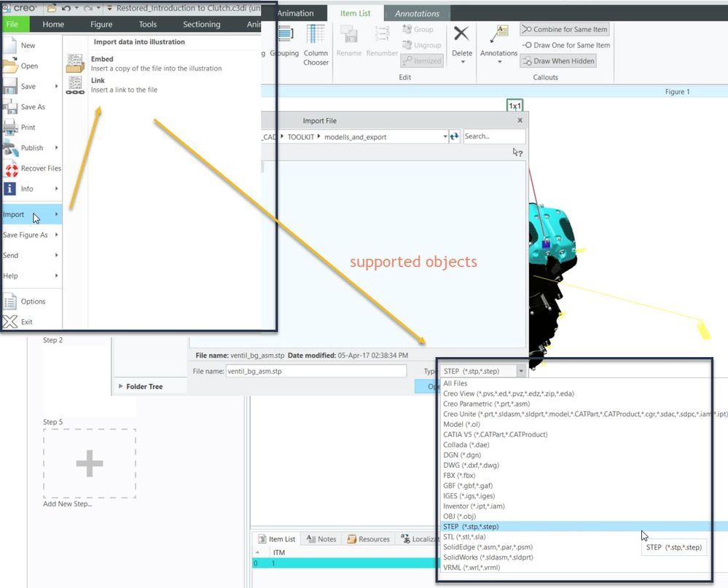The width and height of the screenshot is (728, 588).
Task: Choose Embed to insert a file copy
Action: tap(156, 63)
